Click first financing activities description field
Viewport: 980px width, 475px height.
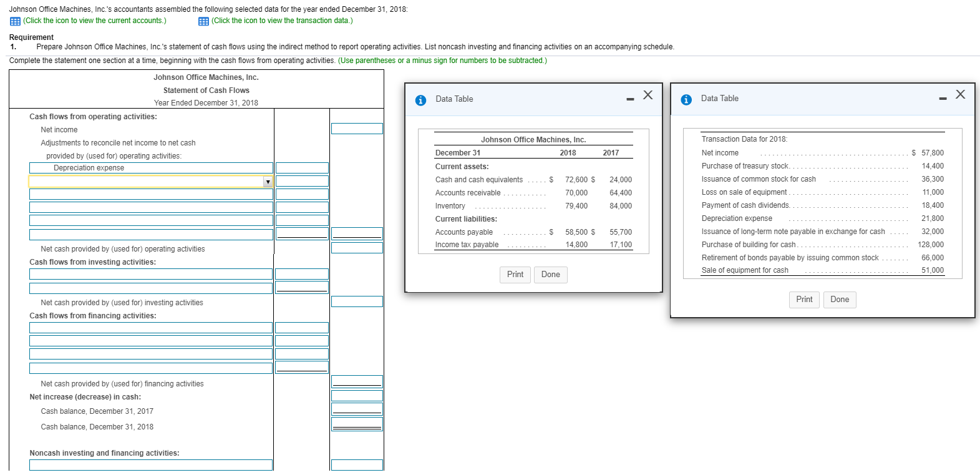pyautogui.click(x=151, y=328)
